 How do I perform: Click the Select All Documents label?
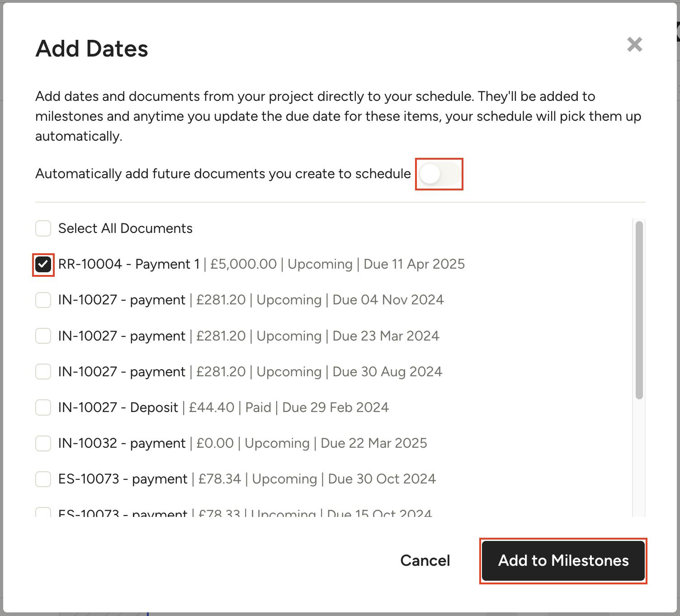pos(125,228)
